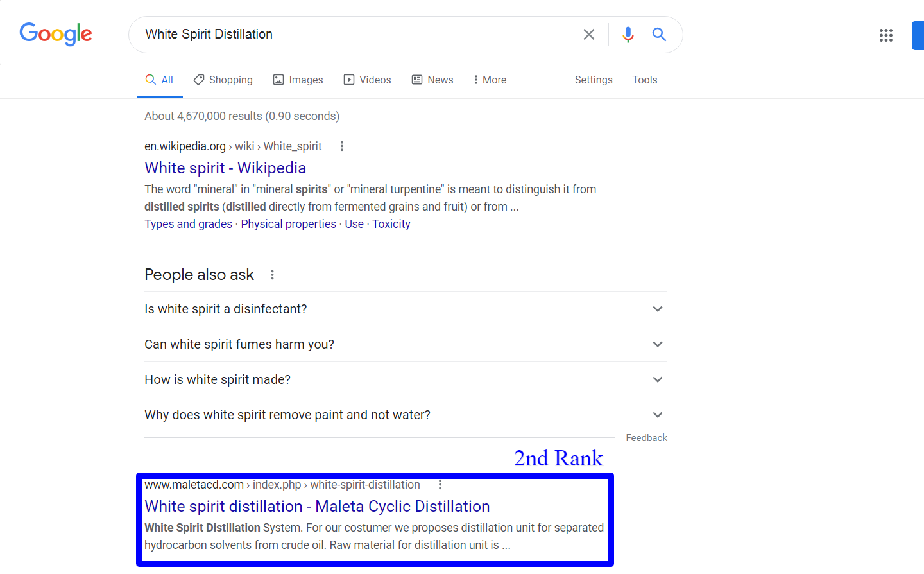This screenshot has height=574, width=924.
Task: Expand 'Why does white spirit remove paint' question
Action: [x=406, y=415]
